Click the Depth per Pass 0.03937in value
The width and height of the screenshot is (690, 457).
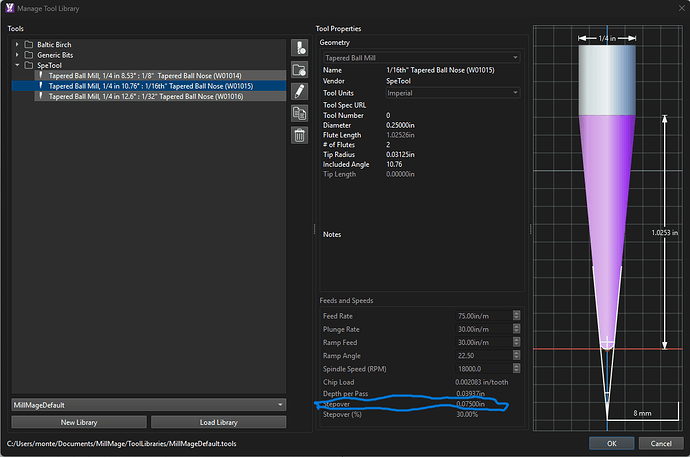coord(470,394)
